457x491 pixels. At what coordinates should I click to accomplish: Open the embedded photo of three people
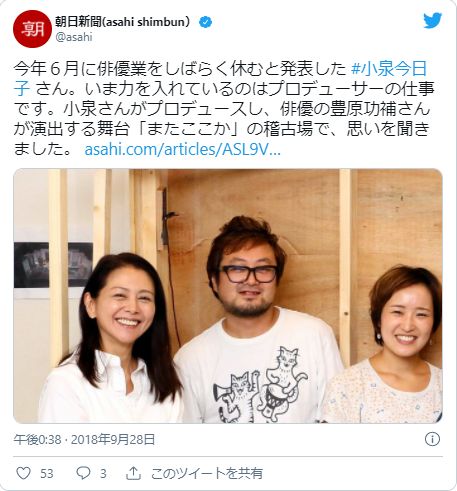[228, 296]
